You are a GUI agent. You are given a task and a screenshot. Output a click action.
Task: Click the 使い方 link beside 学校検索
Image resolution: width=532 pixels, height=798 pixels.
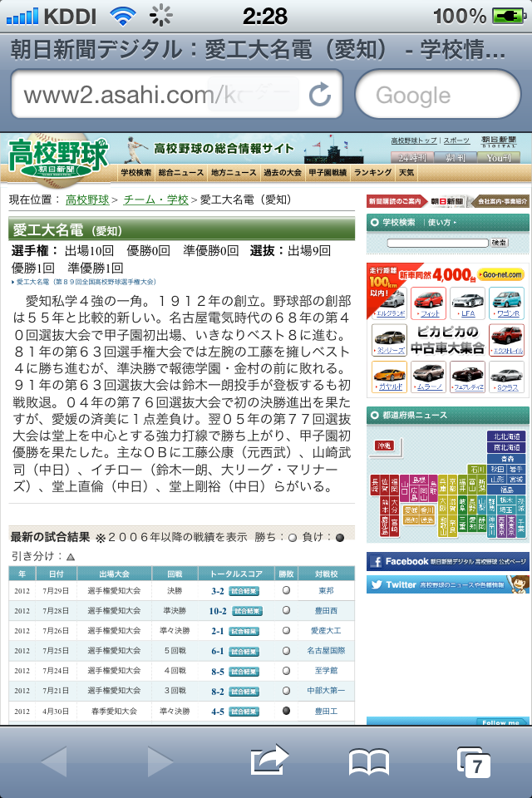click(441, 223)
